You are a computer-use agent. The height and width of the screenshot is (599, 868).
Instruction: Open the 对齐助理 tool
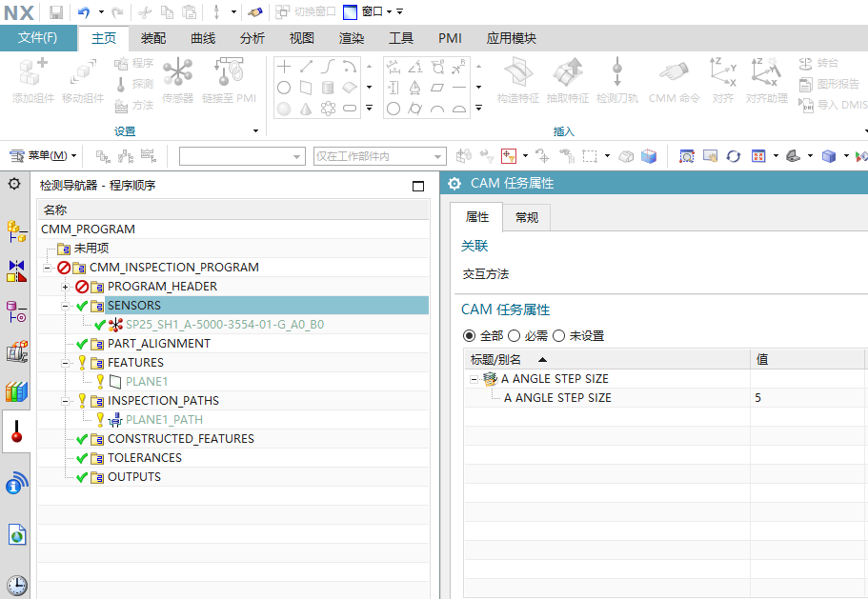pyautogui.click(x=766, y=81)
